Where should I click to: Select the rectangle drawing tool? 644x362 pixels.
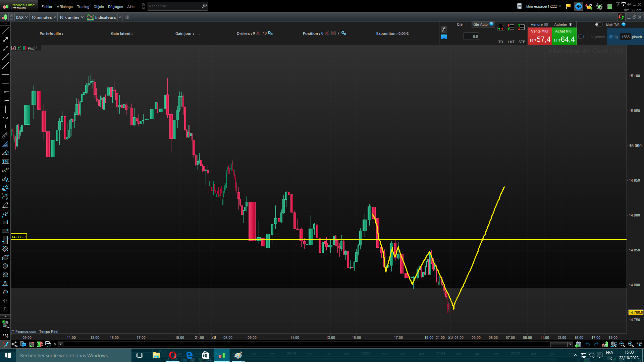(x=5, y=223)
